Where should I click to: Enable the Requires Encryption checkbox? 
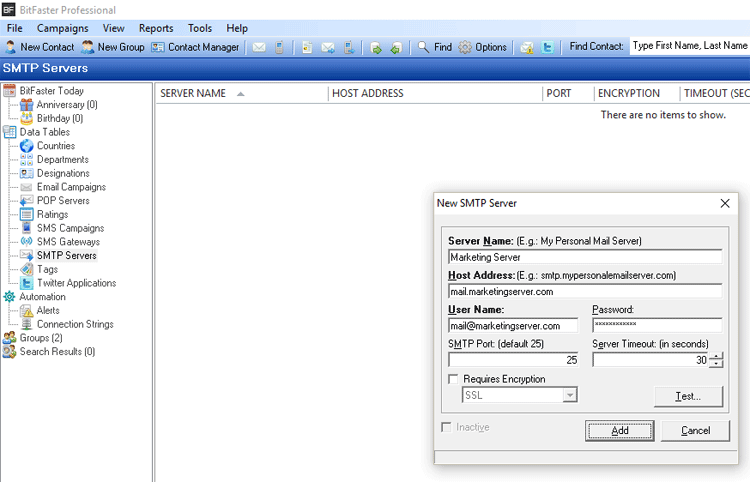click(x=453, y=379)
